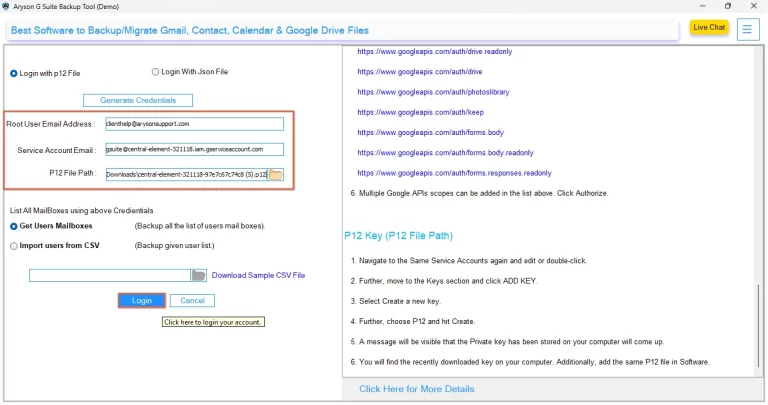This screenshot has height=405, width=768.
Task: Click '(Backup given user list)' description
Action: tap(174, 246)
